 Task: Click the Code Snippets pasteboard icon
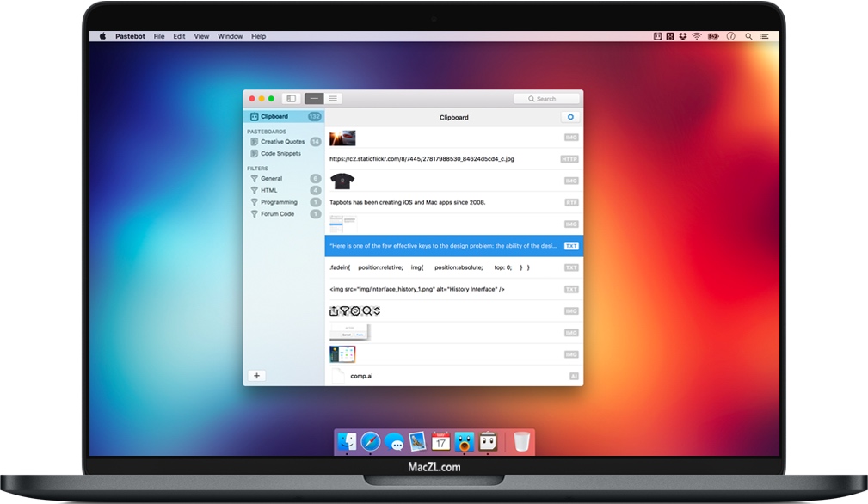tap(254, 153)
